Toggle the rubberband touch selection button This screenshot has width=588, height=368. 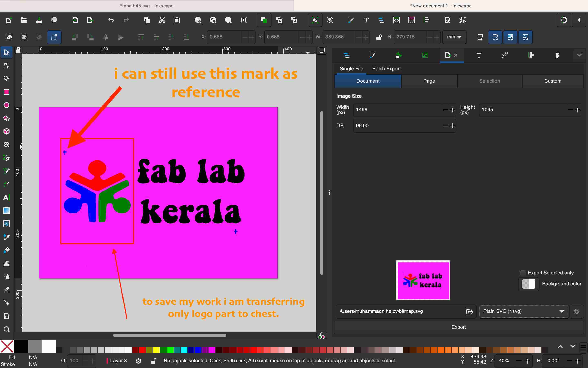pos(54,37)
